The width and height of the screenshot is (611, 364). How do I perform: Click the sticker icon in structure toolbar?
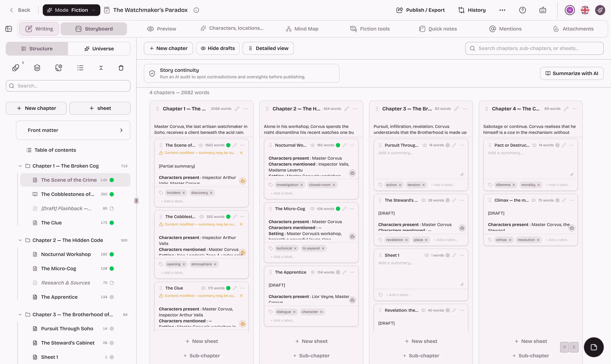click(x=59, y=68)
